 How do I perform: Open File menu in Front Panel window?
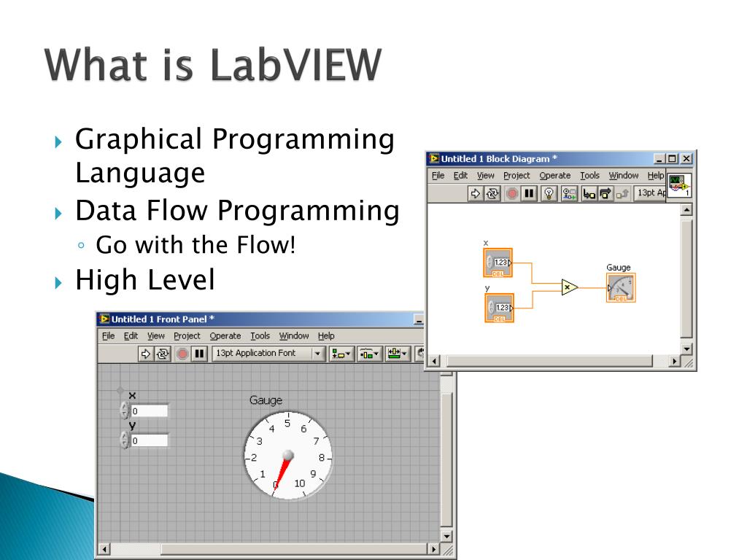(108, 335)
